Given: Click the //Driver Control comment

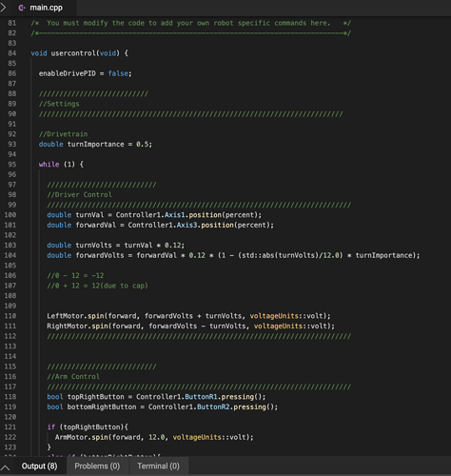Looking at the screenshot, I should pyautogui.click(x=79, y=194).
